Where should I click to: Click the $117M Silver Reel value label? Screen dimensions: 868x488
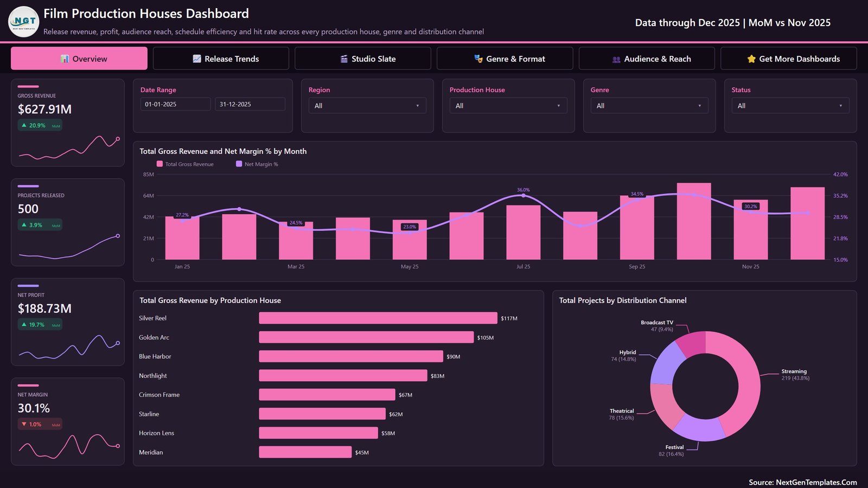[509, 318]
